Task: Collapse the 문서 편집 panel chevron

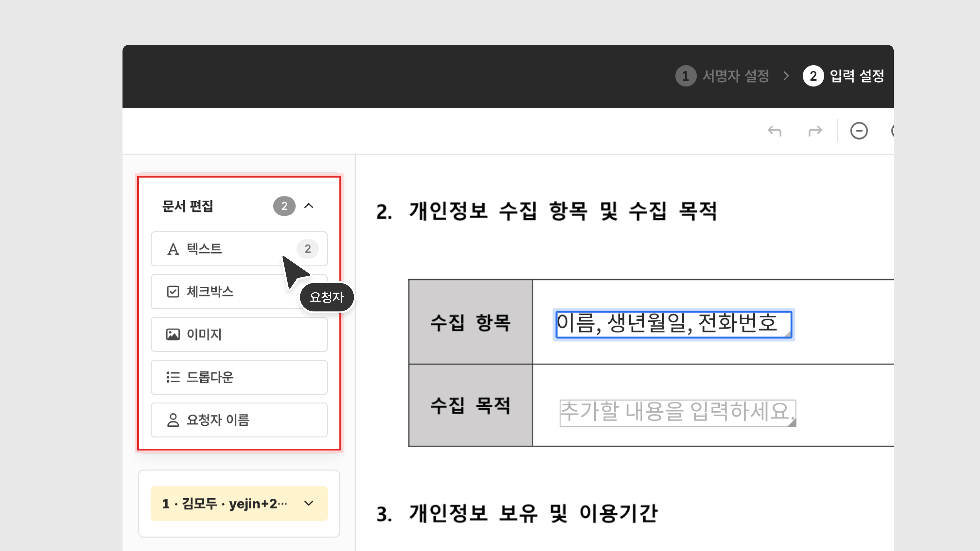Action: pos(309,206)
